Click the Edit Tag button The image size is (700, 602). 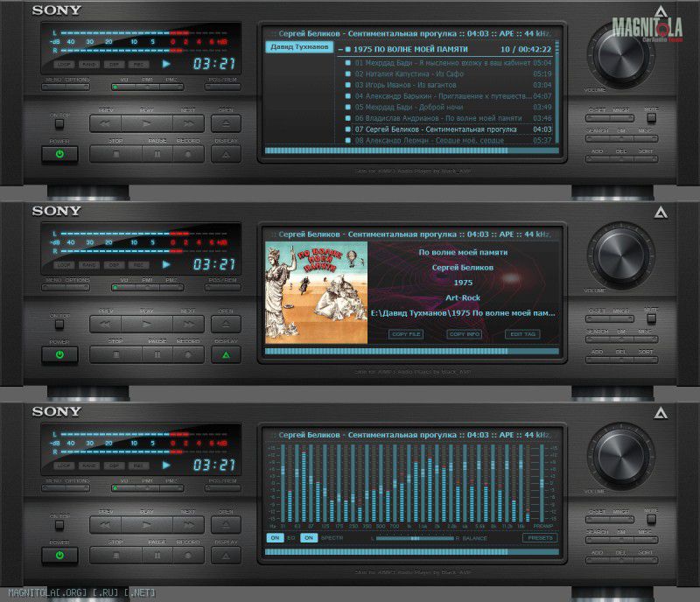522,334
